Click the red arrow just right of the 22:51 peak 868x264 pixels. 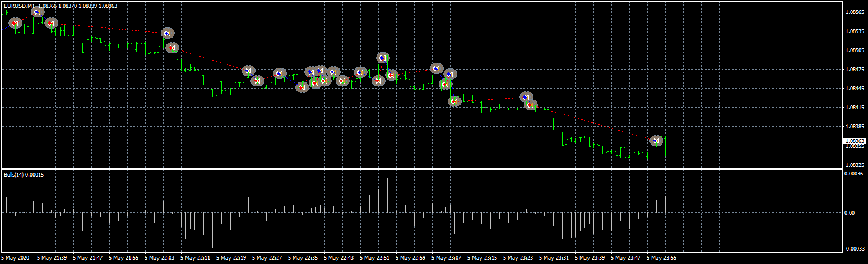point(392,75)
